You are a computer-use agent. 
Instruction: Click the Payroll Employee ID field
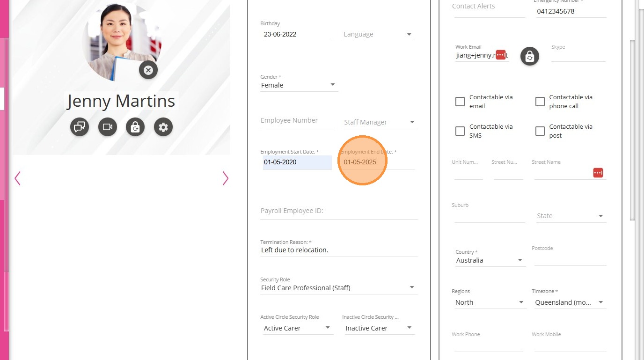[338, 211]
